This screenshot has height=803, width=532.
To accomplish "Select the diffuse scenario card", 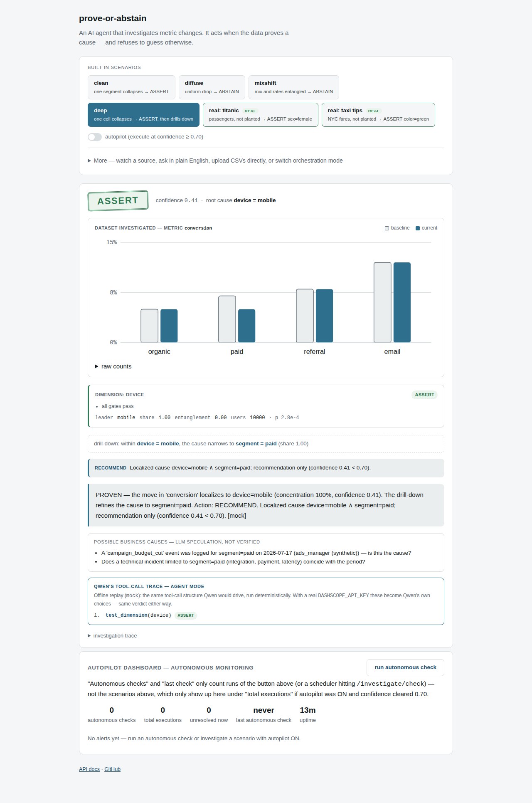I will (x=212, y=87).
